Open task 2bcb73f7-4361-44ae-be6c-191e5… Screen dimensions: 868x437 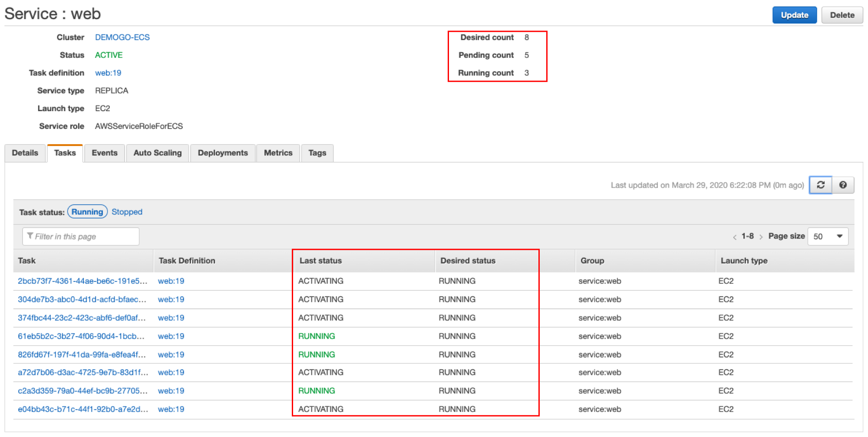coord(83,281)
